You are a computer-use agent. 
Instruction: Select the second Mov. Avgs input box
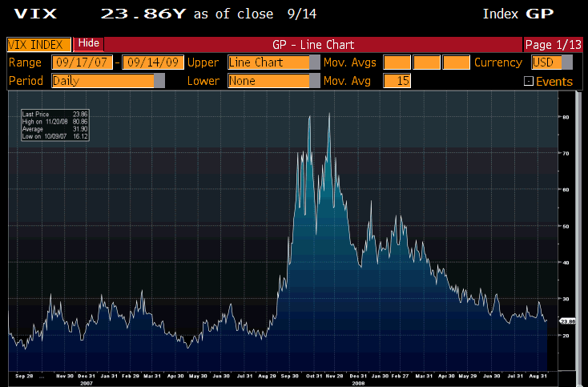[426, 62]
